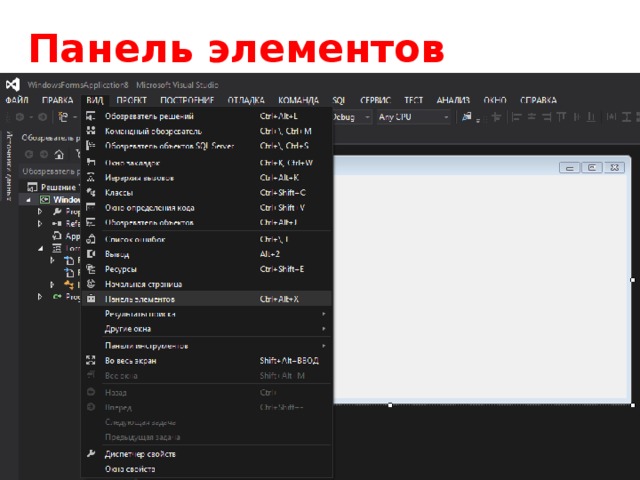The height and width of the screenshot is (480, 640).
Task: Expand Результаты поиска submenu arrow
Action: click(324, 314)
